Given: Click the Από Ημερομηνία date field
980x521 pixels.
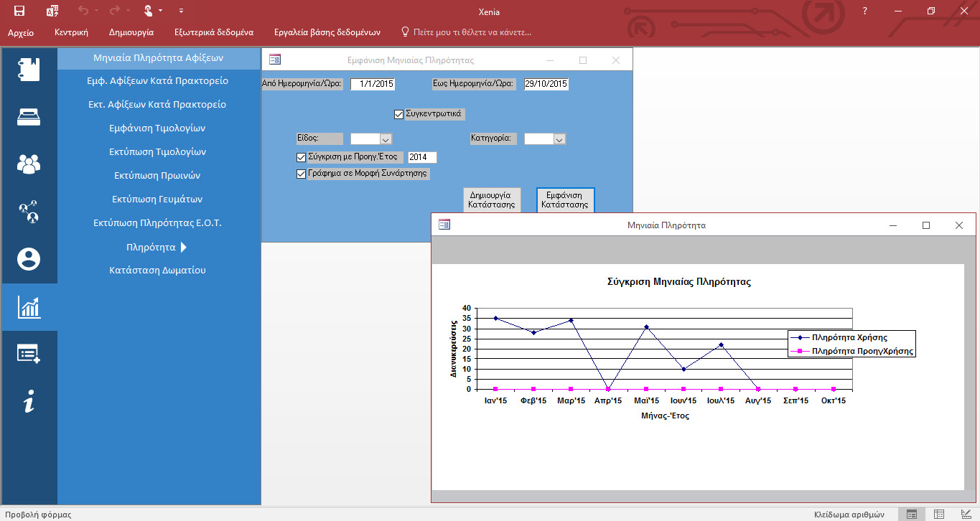Looking at the screenshot, I should tap(373, 84).
